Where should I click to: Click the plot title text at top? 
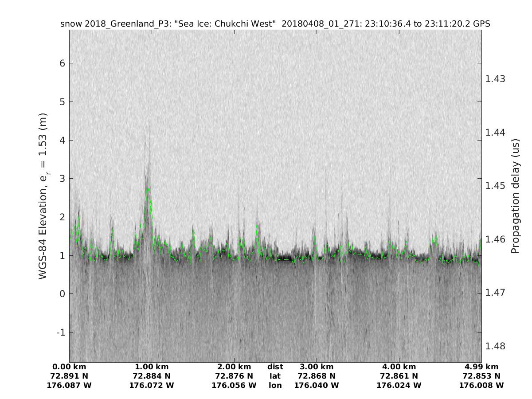point(275,23)
